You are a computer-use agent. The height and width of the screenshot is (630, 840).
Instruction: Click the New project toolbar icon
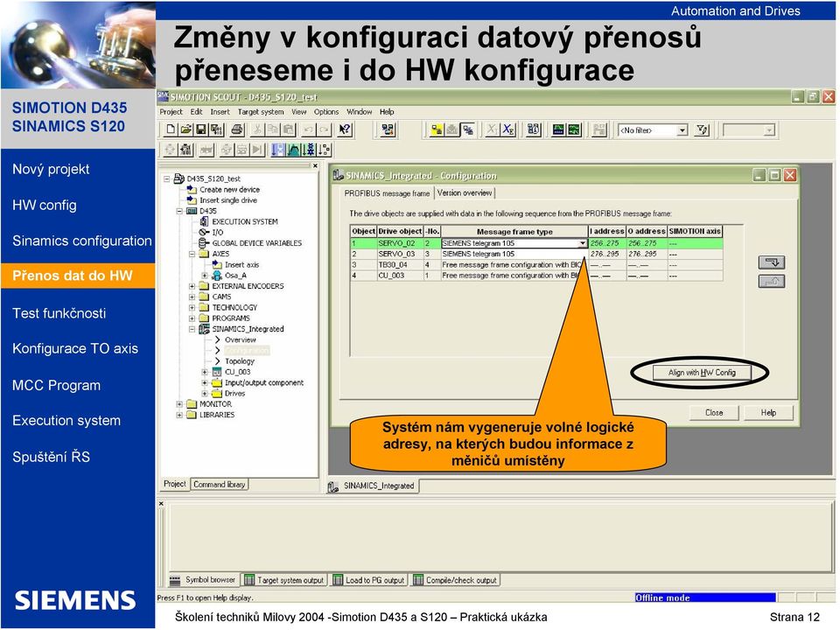coord(171,129)
